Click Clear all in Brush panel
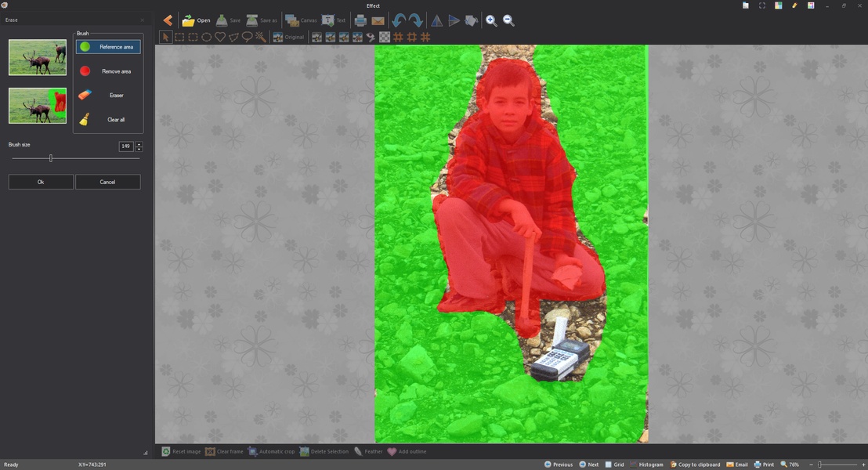 click(108, 120)
